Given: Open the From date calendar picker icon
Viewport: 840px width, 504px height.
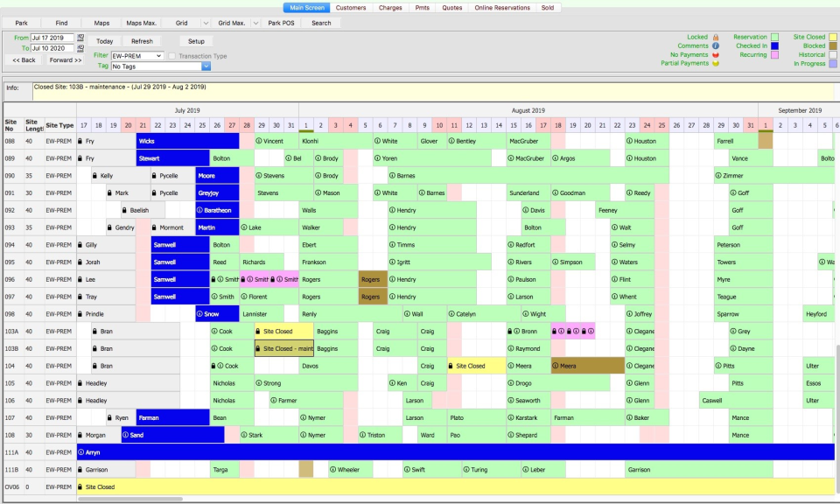Looking at the screenshot, I should coord(81,38).
